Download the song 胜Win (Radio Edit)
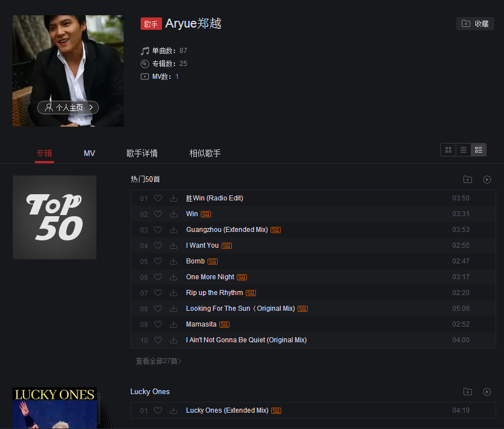This screenshot has width=504, height=429. pyautogui.click(x=174, y=198)
